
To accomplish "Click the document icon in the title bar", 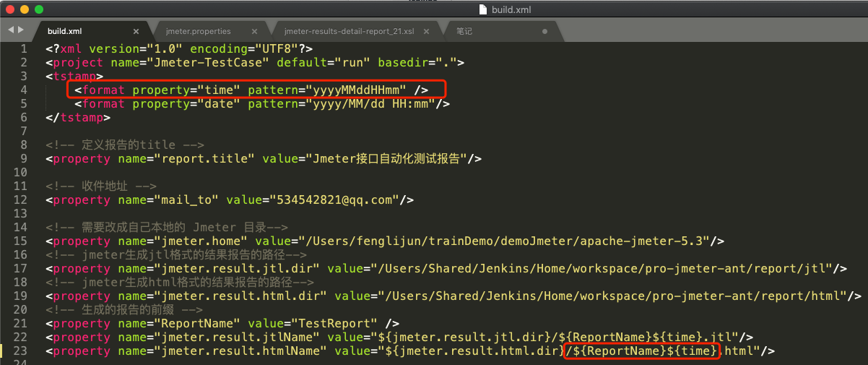I will [x=483, y=9].
